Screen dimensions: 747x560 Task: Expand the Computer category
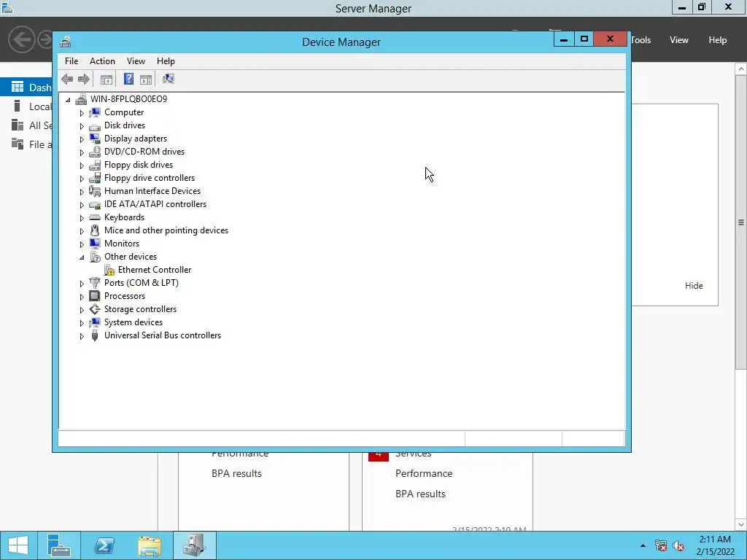[82, 113]
